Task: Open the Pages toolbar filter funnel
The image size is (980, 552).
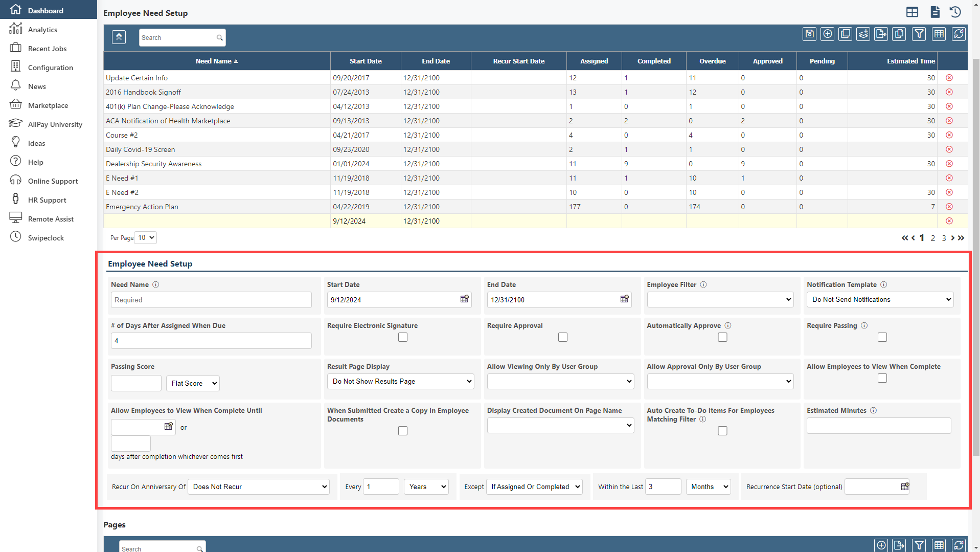Action: click(919, 545)
